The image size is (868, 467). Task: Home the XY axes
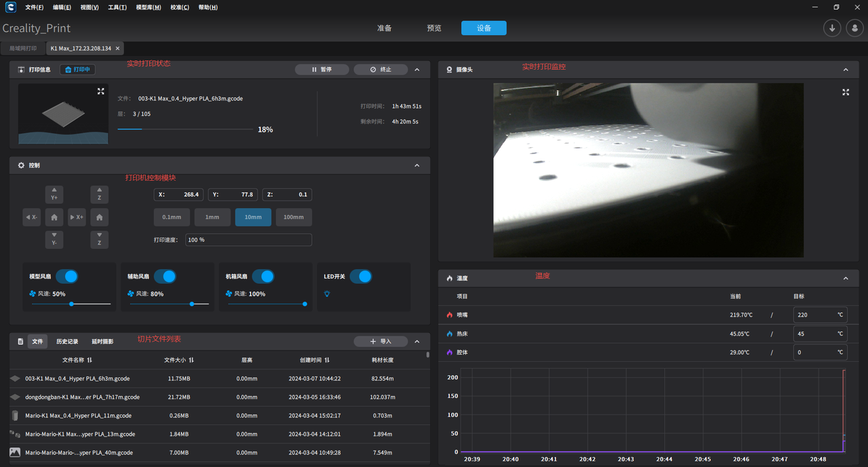pyautogui.click(x=54, y=217)
